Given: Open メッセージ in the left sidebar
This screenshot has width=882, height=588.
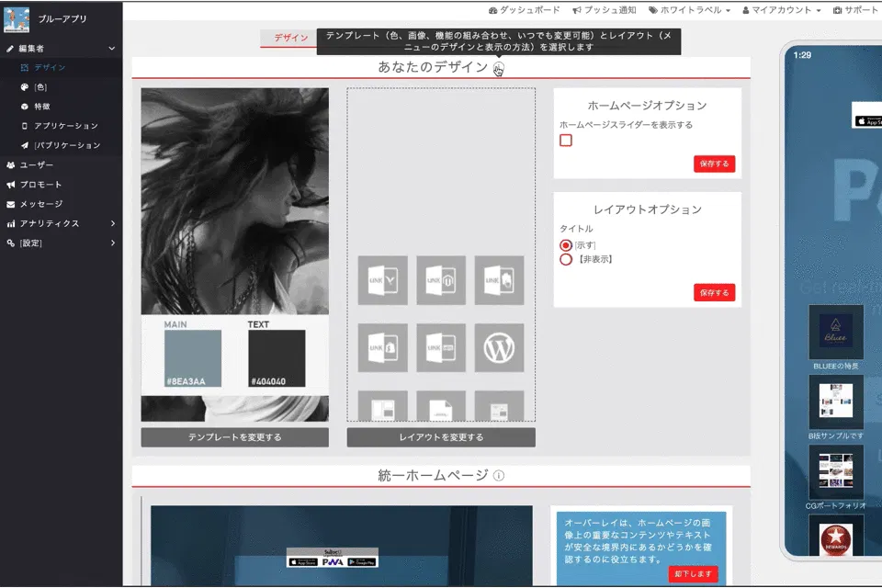Looking at the screenshot, I should click(x=41, y=204).
